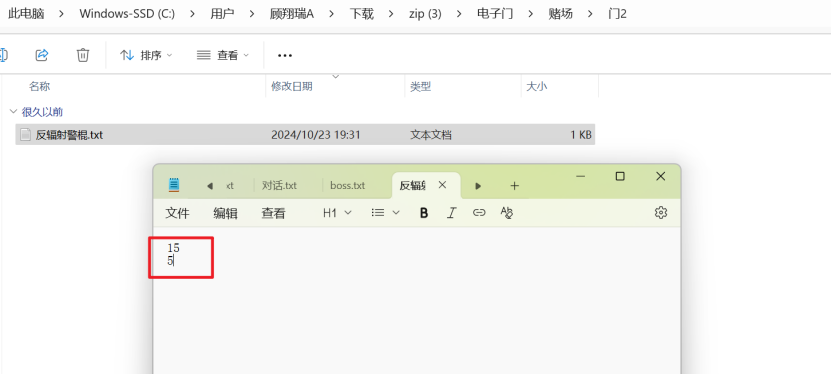The width and height of the screenshot is (831, 374).
Task: Open the 查看 view dropdown in Explorer
Action: (223, 55)
